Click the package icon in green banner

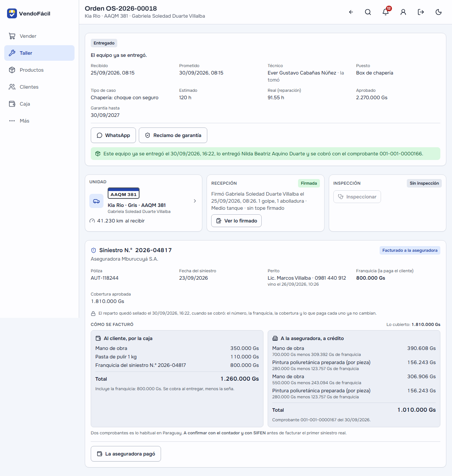click(x=98, y=154)
